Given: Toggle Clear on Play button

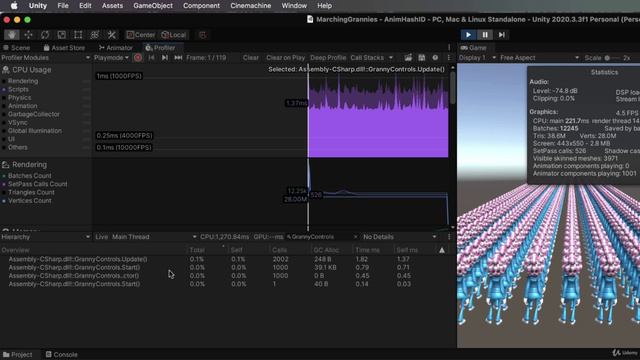Looking at the screenshot, I should pos(285,58).
